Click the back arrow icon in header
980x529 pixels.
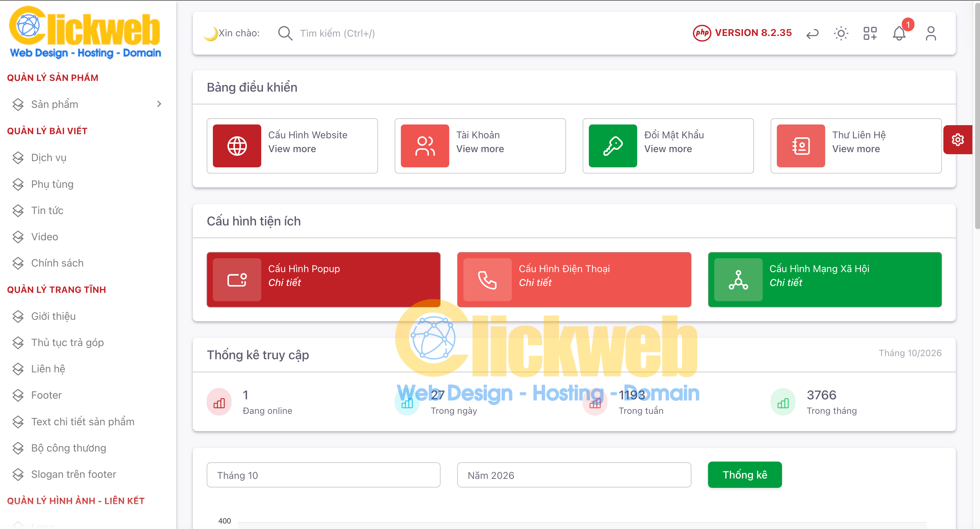[812, 34]
